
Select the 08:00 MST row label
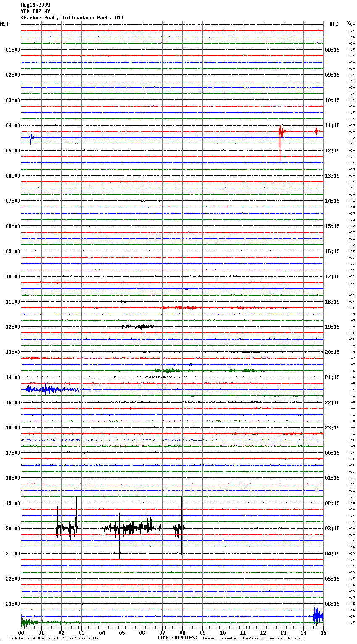(x=13, y=226)
